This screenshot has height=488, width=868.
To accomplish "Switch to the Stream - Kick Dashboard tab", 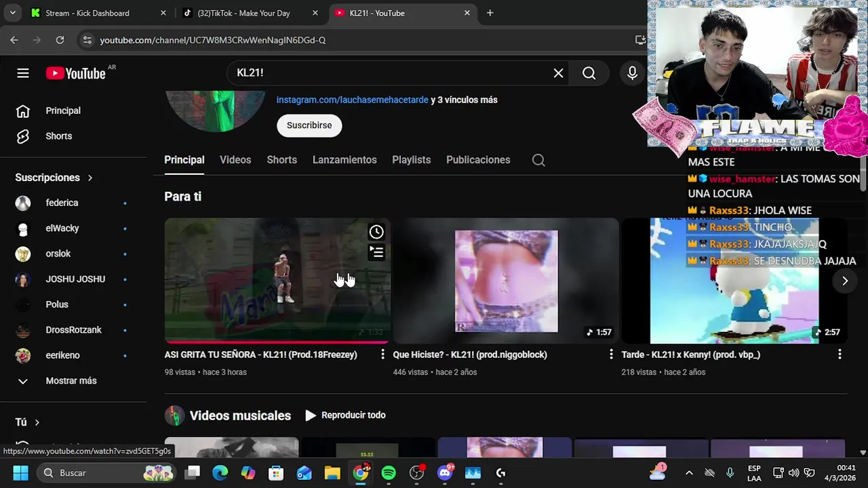I will pyautogui.click(x=100, y=13).
